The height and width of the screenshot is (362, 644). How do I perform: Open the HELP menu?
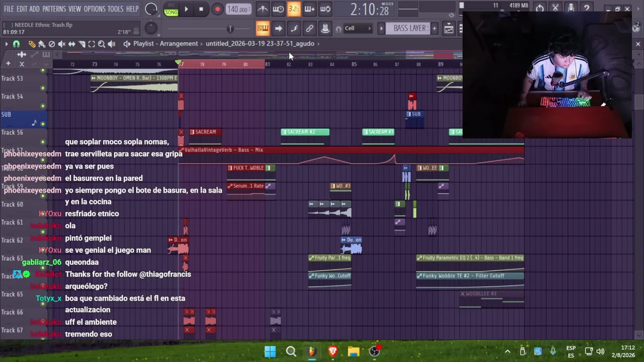pyautogui.click(x=132, y=9)
